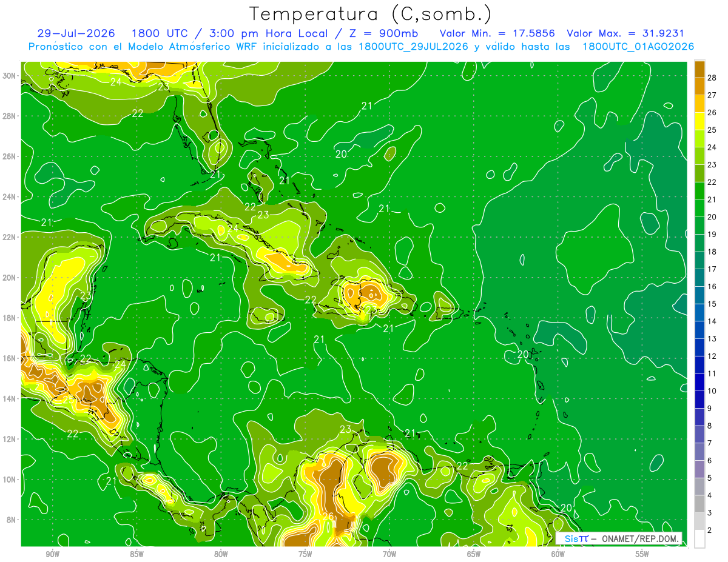Click the 28N latitude axis label
728x562 pixels.
pos(9,116)
